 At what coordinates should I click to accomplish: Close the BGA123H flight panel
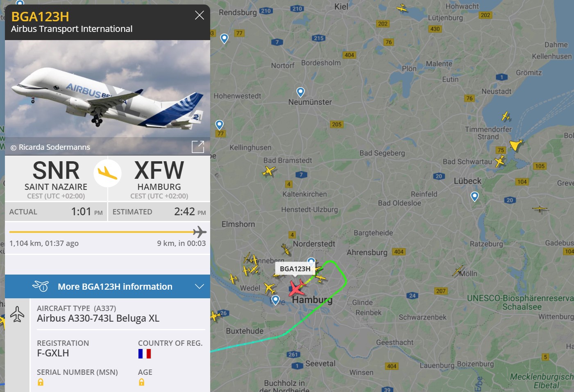[200, 16]
